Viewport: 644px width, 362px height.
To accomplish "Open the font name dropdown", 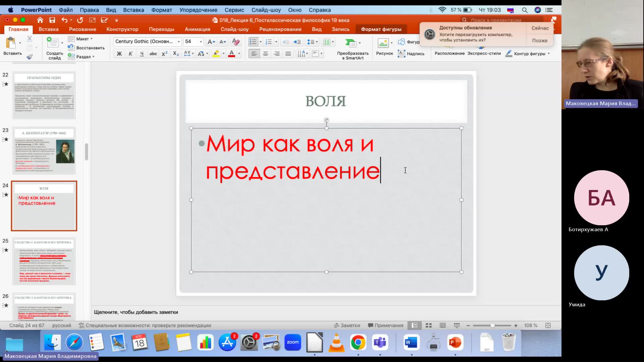I will click(x=178, y=42).
